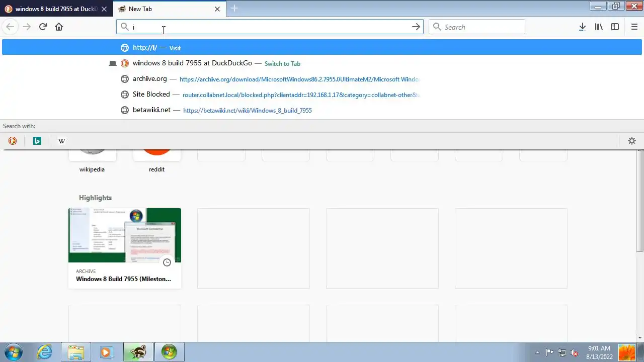Open the wikipedia top site tile
Viewport: 644px width, 362px height.
[x=92, y=161]
